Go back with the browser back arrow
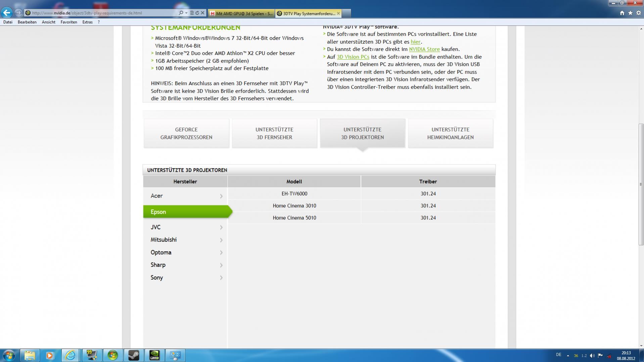 point(7,13)
